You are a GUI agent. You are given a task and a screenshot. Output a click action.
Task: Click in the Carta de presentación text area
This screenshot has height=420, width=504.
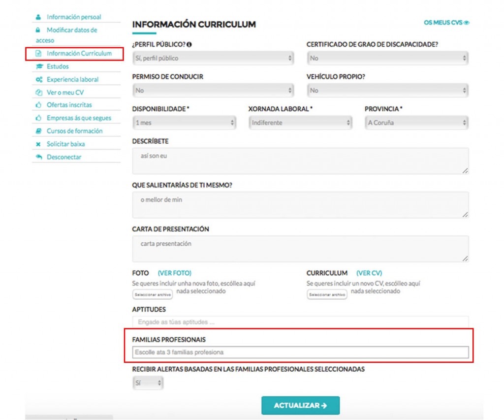coord(300,249)
